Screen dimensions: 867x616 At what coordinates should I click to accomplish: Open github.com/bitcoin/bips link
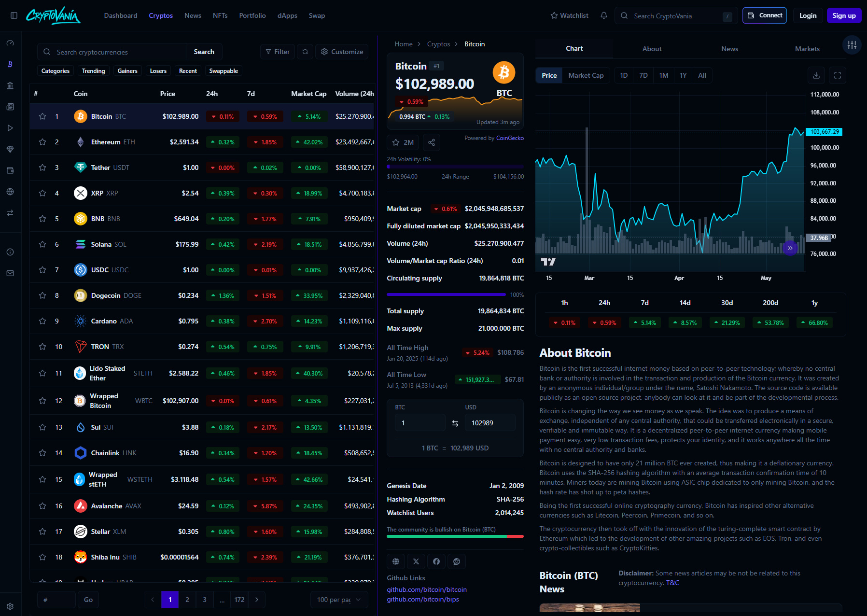coord(423,599)
